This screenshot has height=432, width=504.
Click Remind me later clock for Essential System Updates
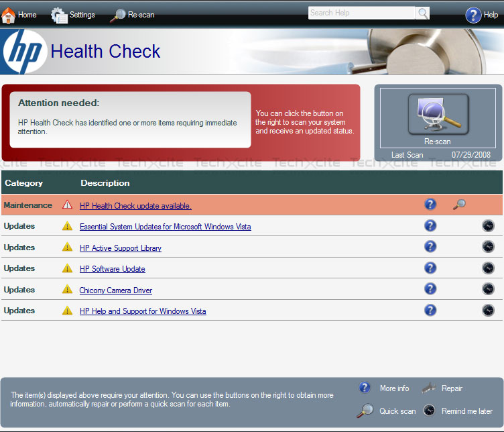488,225
